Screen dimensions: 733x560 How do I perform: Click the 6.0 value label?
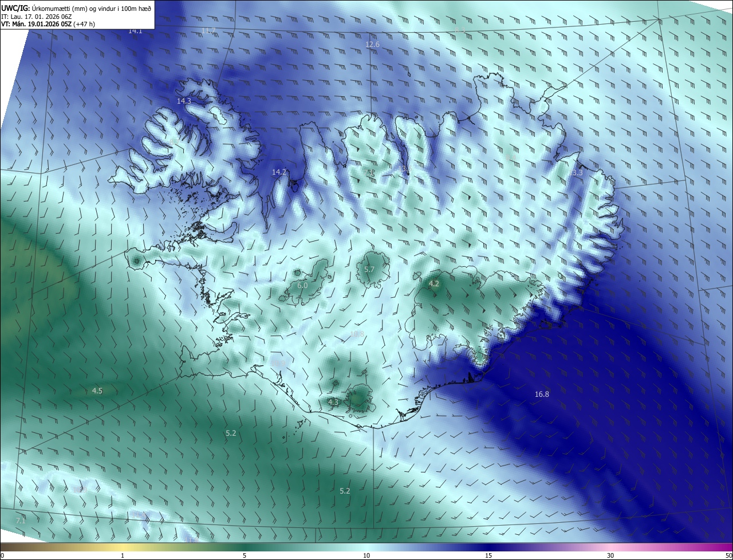[x=302, y=285]
